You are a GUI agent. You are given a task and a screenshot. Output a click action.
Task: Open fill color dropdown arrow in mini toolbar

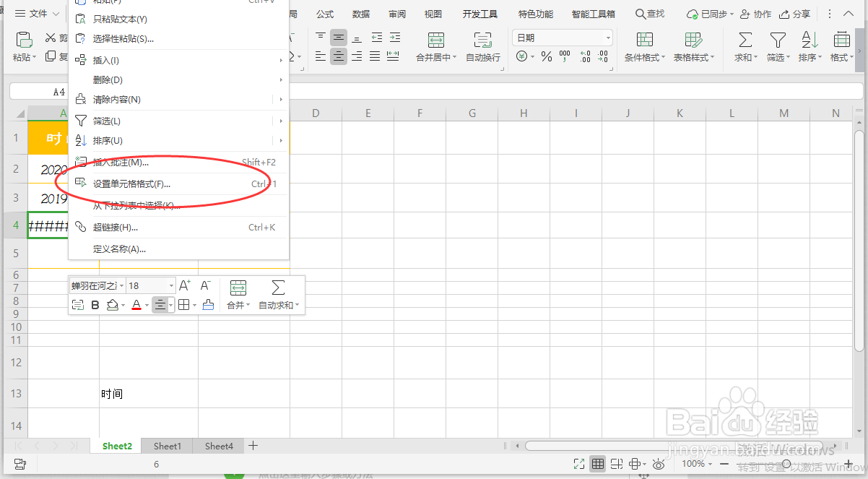pos(123,306)
